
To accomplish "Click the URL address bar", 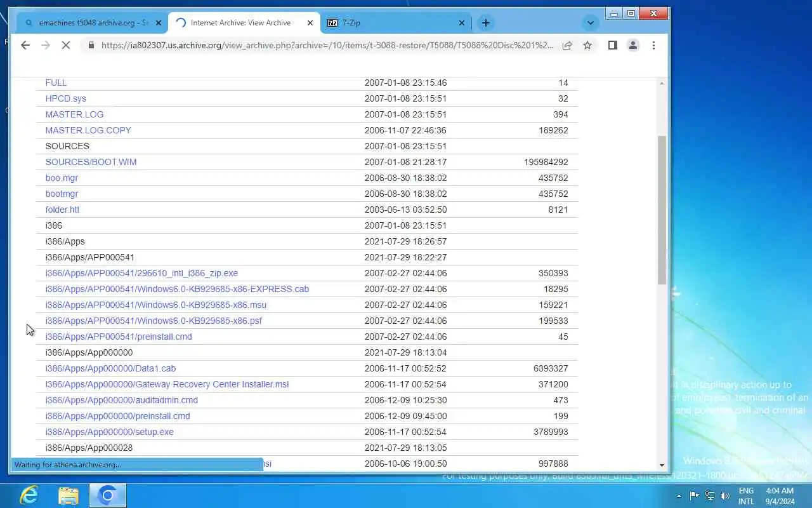I will (327, 45).
